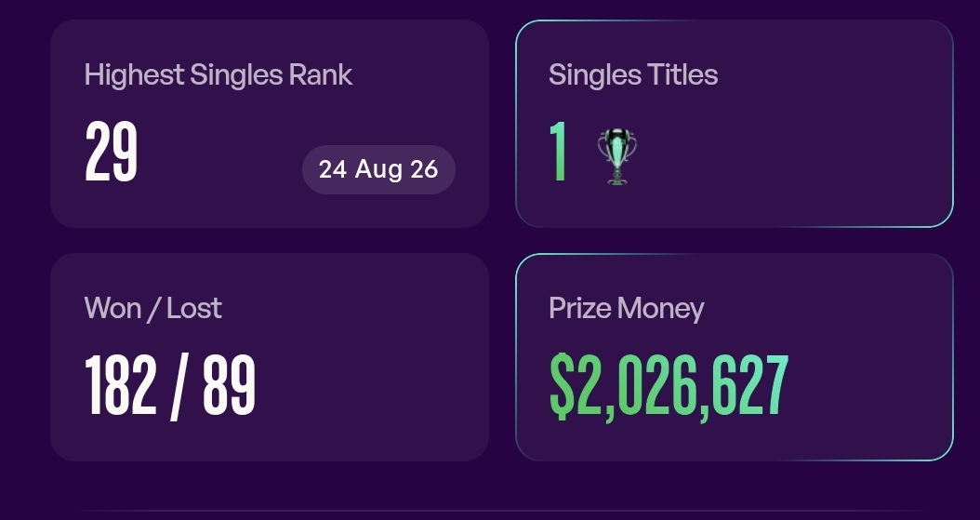The width and height of the screenshot is (980, 520).
Task: Select the Won / Lost heading
Action: point(153,308)
